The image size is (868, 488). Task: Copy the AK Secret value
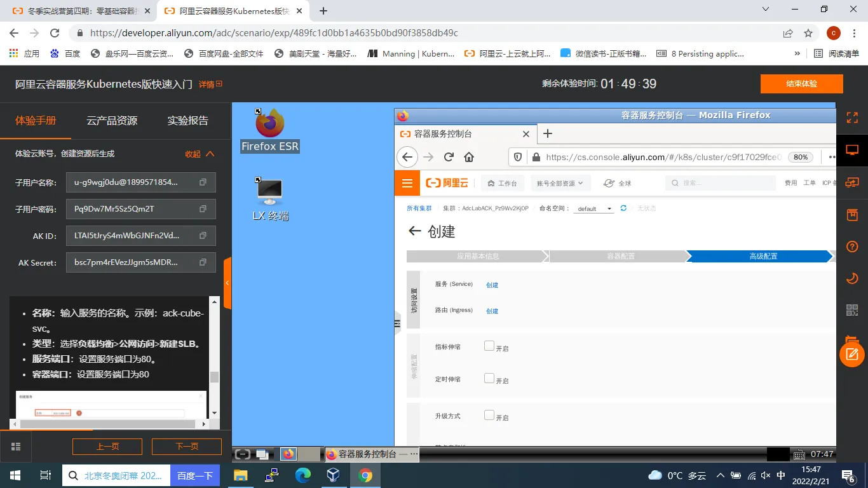pos(203,262)
